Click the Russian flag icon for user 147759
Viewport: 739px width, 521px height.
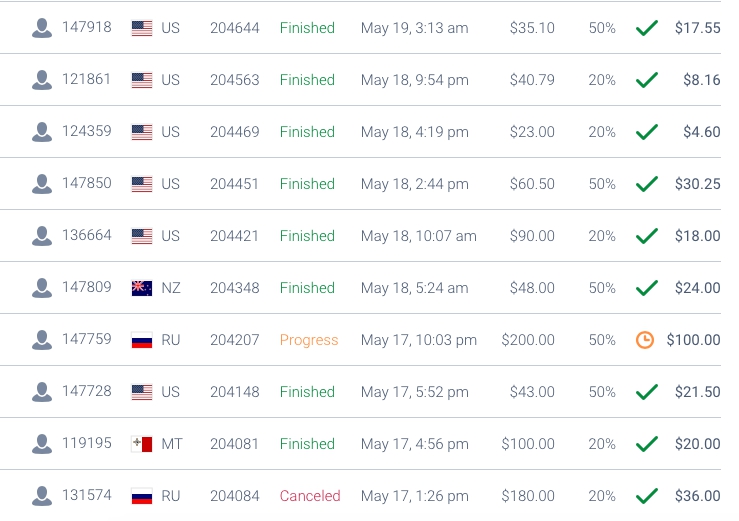click(x=142, y=340)
